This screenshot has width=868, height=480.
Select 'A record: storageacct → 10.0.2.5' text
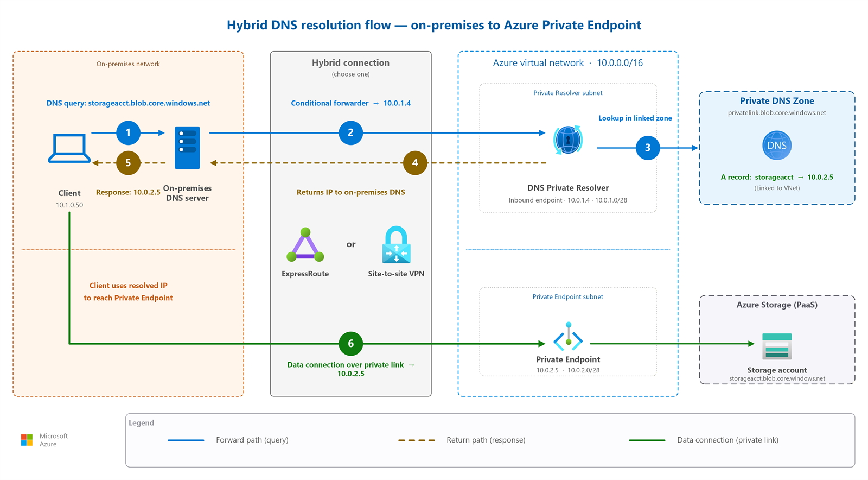tap(777, 177)
